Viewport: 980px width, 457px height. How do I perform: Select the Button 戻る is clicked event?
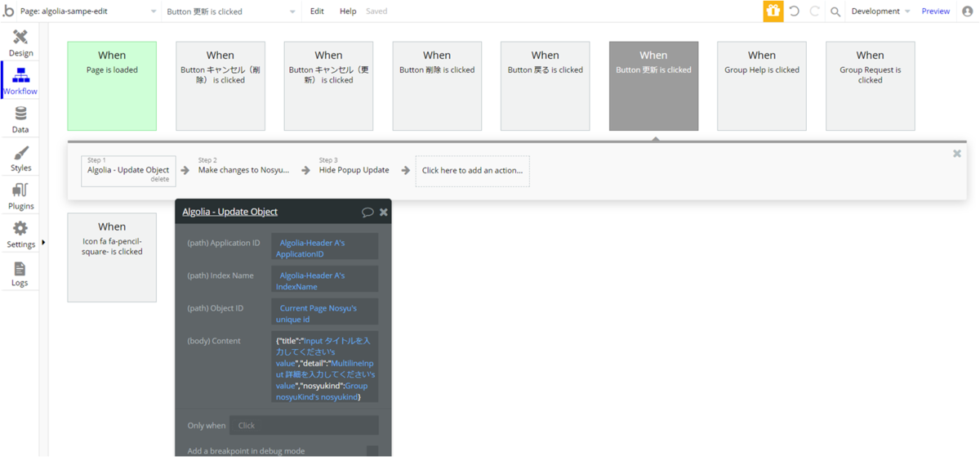coord(546,86)
